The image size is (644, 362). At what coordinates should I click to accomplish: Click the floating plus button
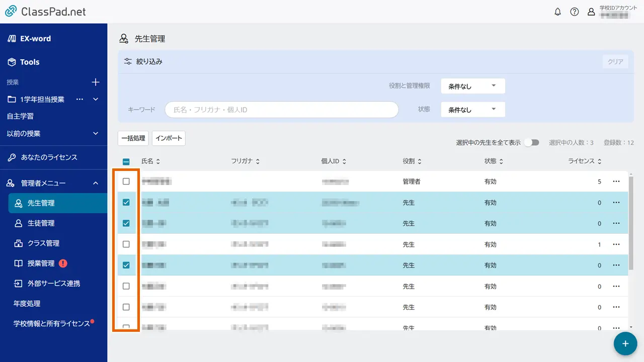tap(625, 343)
